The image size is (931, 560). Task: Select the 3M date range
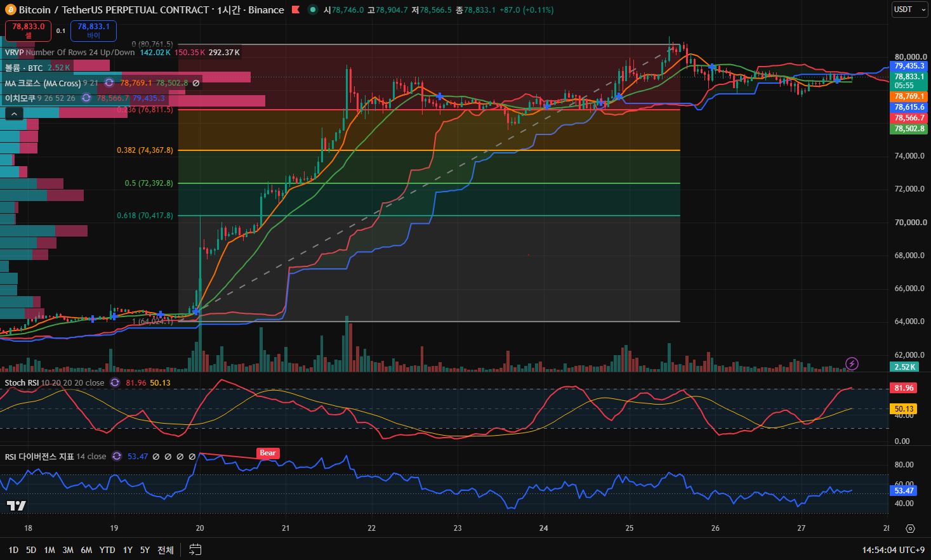[68, 550]
